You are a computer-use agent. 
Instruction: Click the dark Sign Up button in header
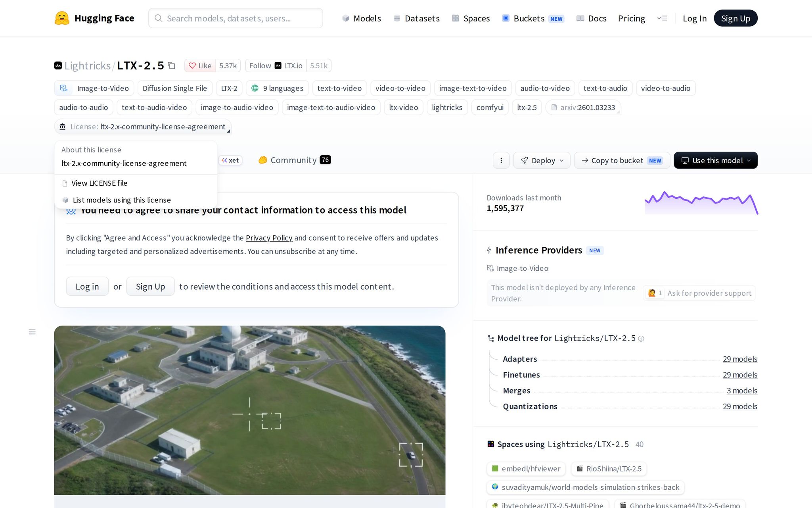[x=735, y=18]
